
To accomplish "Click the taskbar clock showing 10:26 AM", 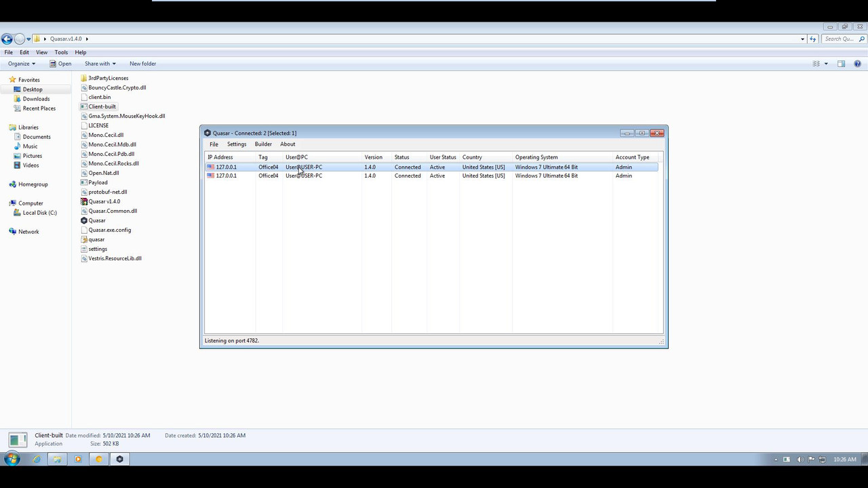I will pyautogui.click(x=845, y=460).
